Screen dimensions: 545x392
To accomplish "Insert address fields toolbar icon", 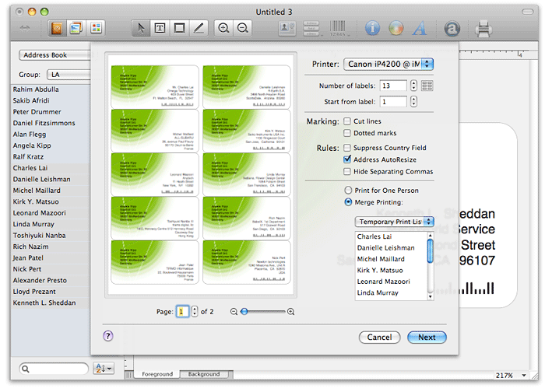I will tap(311, 28).
